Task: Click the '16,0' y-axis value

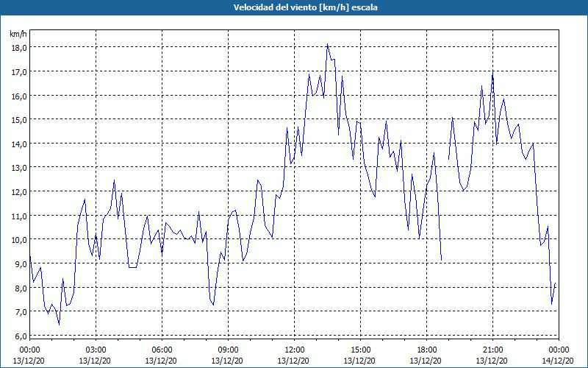Action: point(20,96)
